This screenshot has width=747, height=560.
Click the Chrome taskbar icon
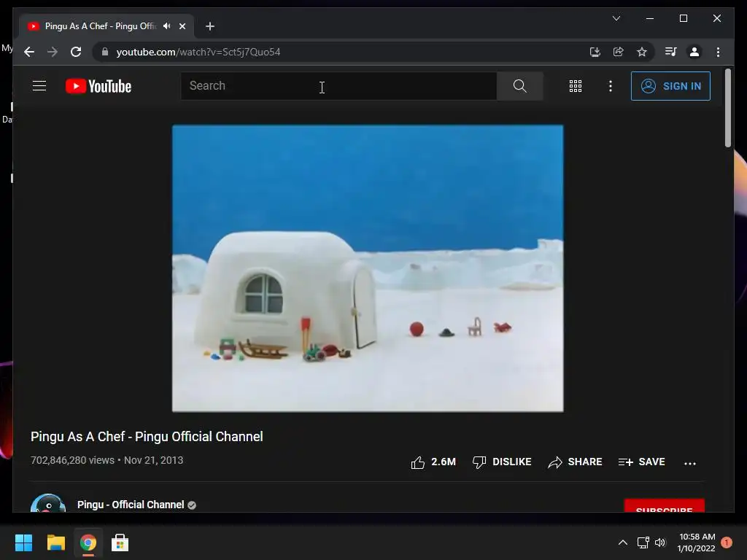(88, 542)
